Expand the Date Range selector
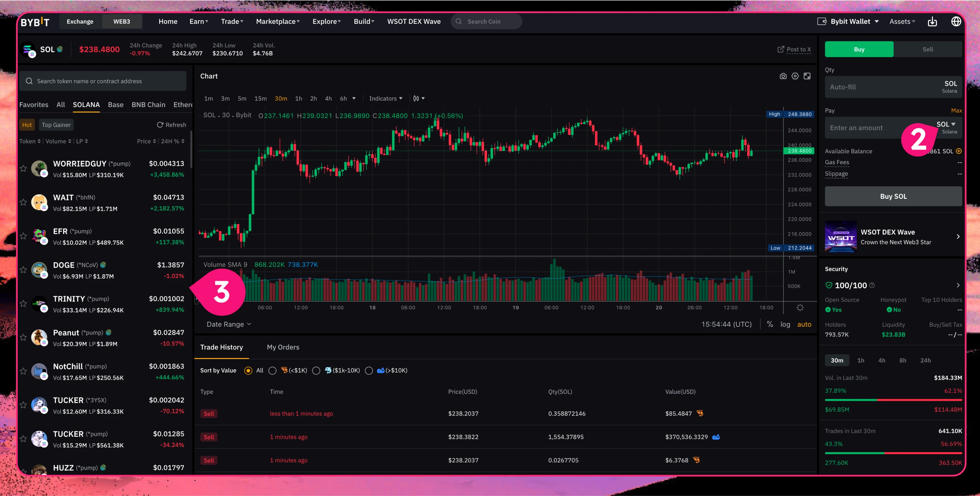Viewport: 980px width, 496px height. pyautogui.click(x=229, y=324)
